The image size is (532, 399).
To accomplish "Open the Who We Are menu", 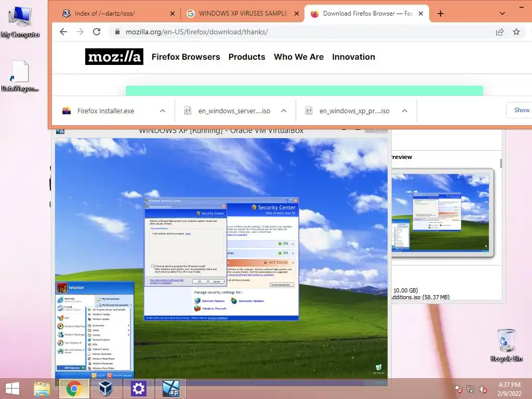I will pyautogui.click(x=299, y=57).
